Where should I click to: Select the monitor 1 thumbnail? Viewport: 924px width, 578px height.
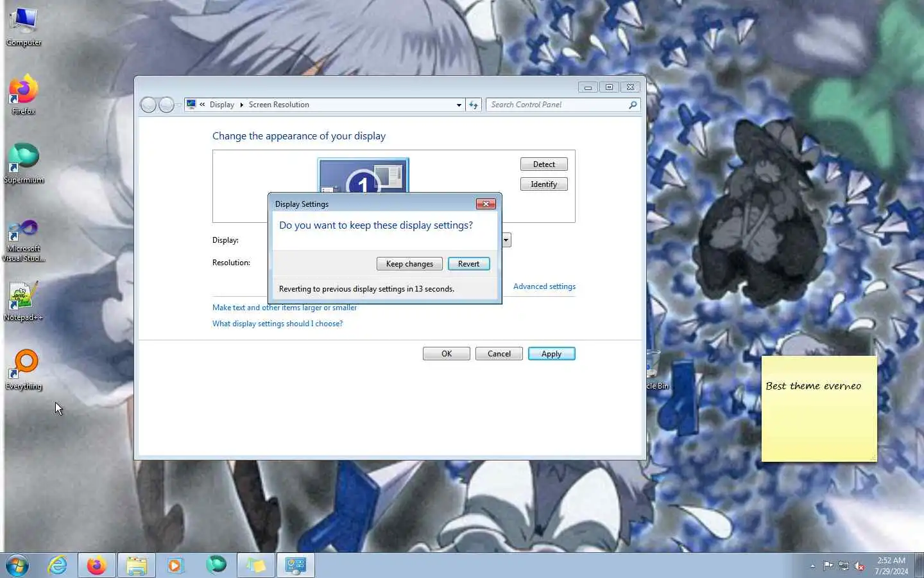point(363,175)
